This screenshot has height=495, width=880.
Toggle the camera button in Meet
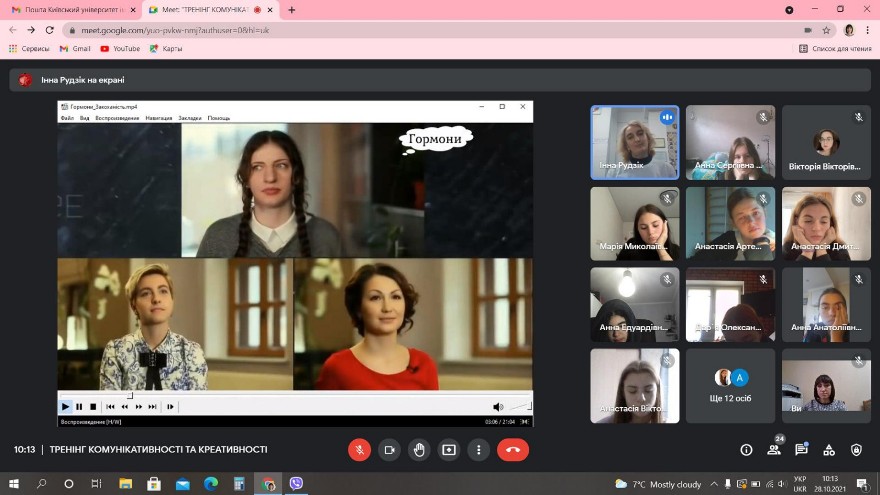389,450
